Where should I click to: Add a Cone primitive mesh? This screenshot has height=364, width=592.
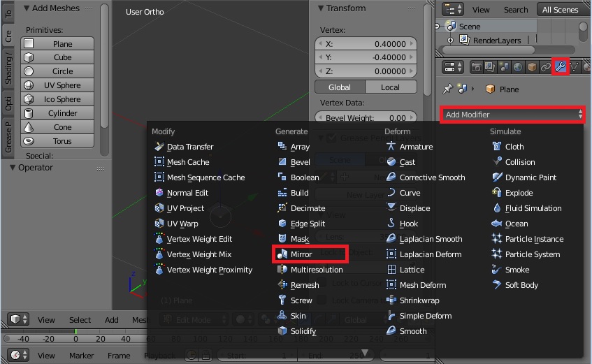tap(57, 127)
